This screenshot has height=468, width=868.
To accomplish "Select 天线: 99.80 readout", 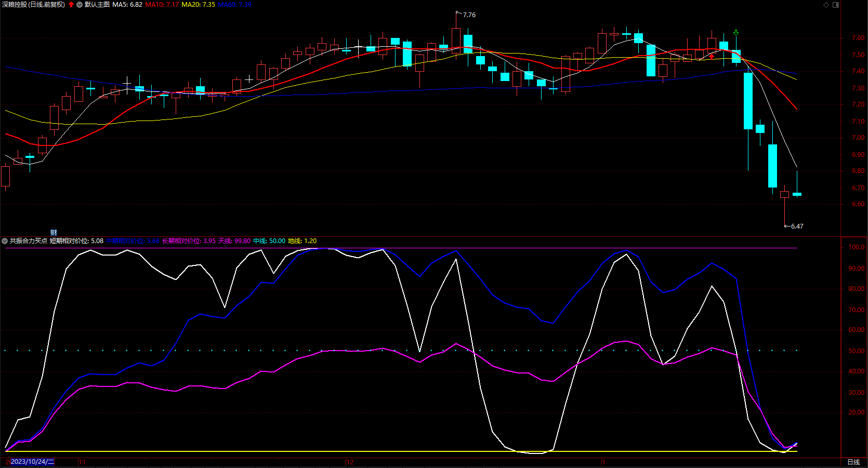I will click(x=234, y=241).
